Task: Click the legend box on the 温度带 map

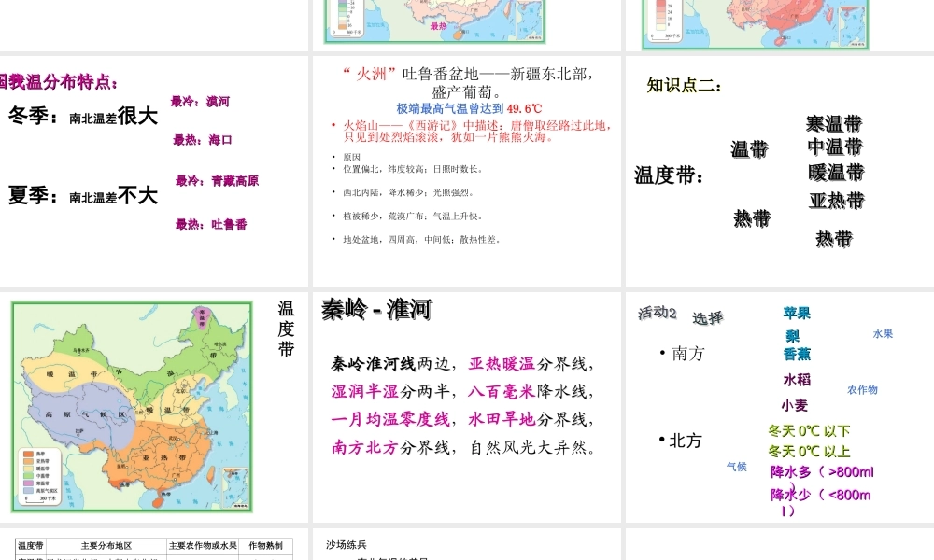Action: click(x=39, y=475)
